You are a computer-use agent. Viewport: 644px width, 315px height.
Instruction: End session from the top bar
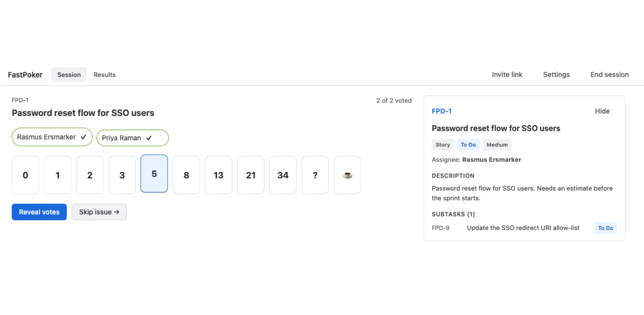click(609, 74)
